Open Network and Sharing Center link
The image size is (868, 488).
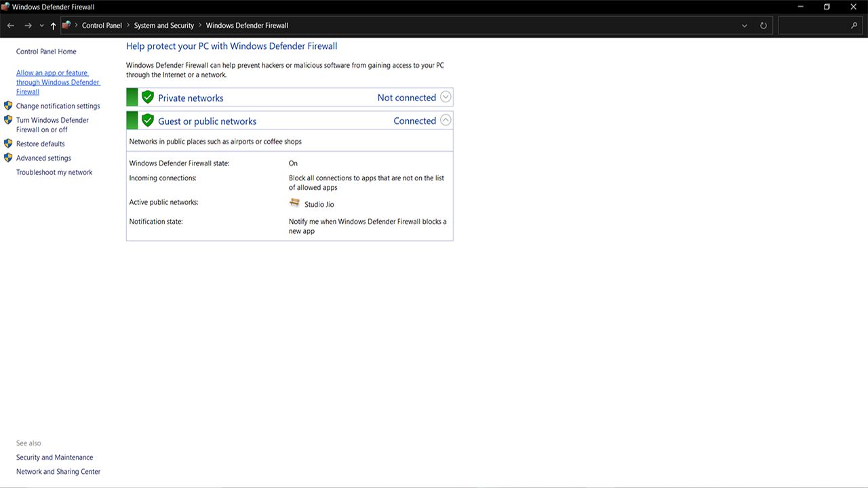point(58,472)
